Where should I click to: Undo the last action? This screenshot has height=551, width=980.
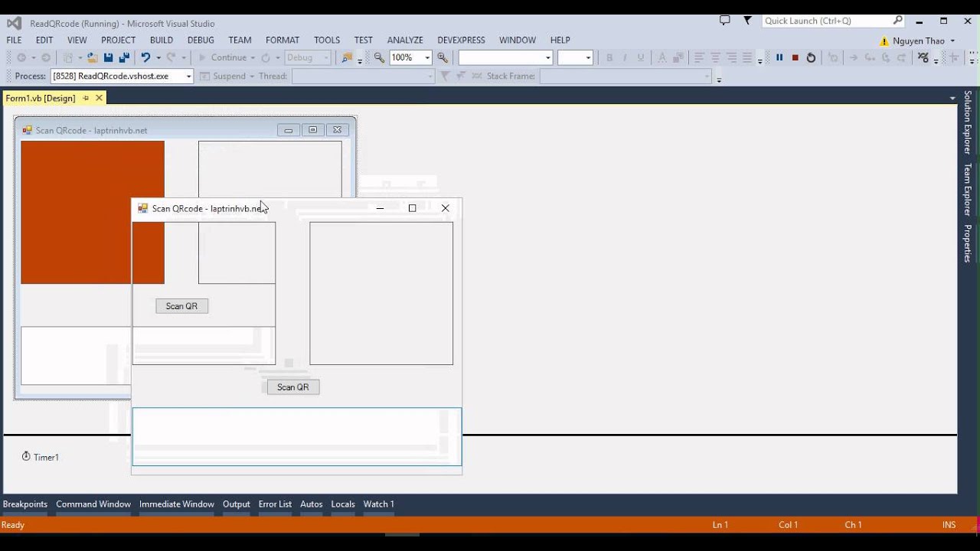click(145, 57)
